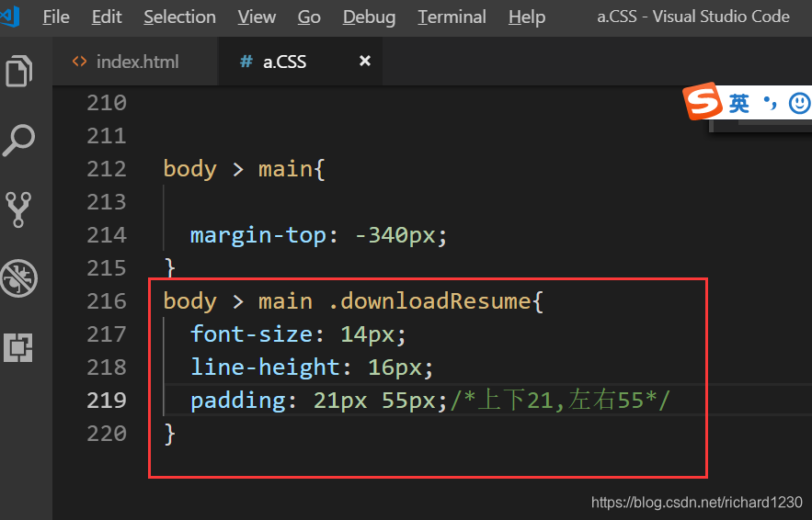Open the Go menu
Screen dimensions: 812x520
[309, 17]
